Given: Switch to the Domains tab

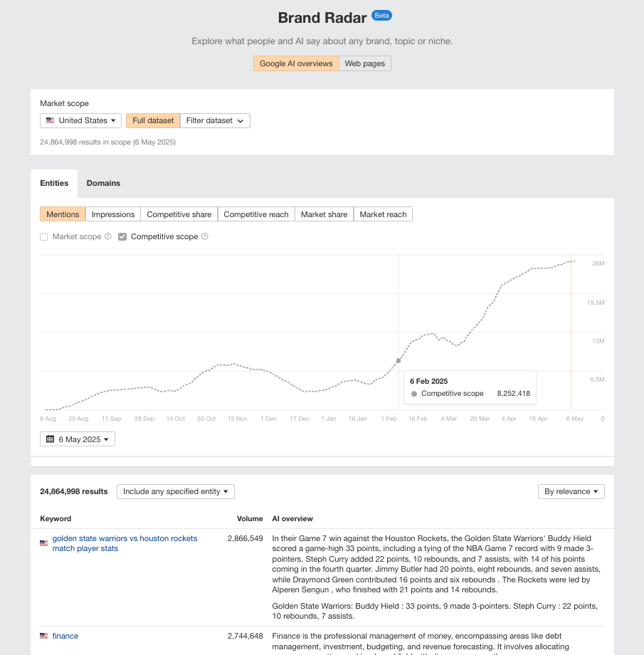Looking at the screenshot, I should click(x=103, y=183).
